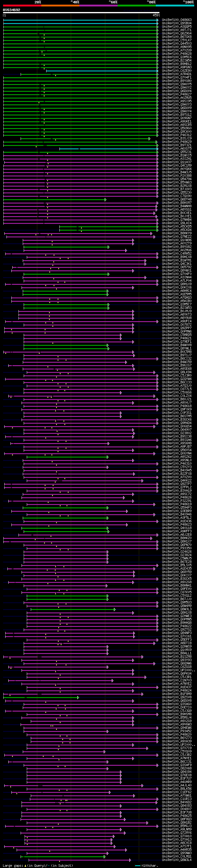
Task: Open hit UniRef100_P46312
Action: tap(177, 135)
